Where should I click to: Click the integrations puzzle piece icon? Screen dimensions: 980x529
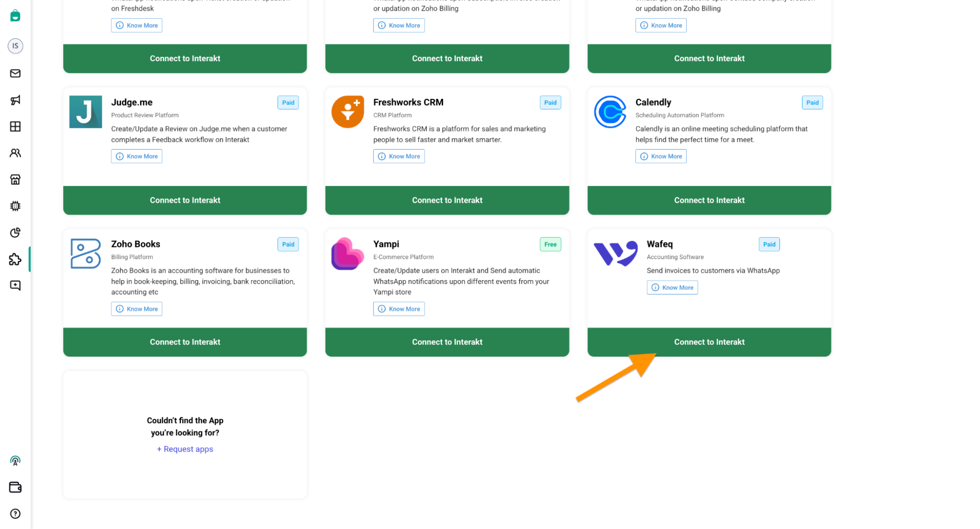pyautogui.click(x=15, y=260)
